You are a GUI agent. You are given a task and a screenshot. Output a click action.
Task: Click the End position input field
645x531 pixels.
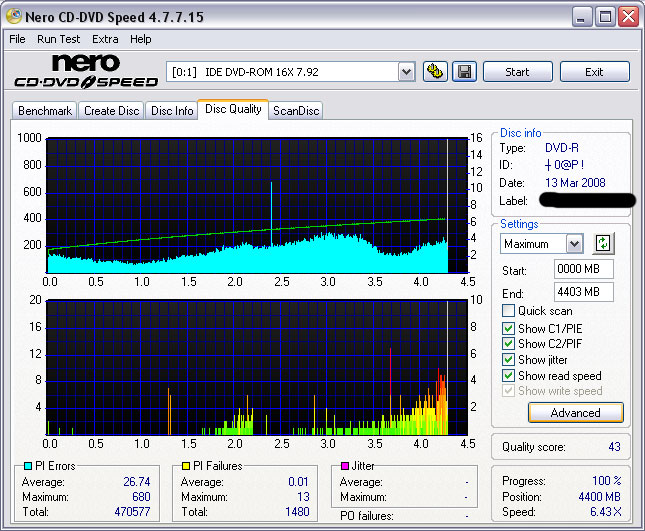(583, 292)
